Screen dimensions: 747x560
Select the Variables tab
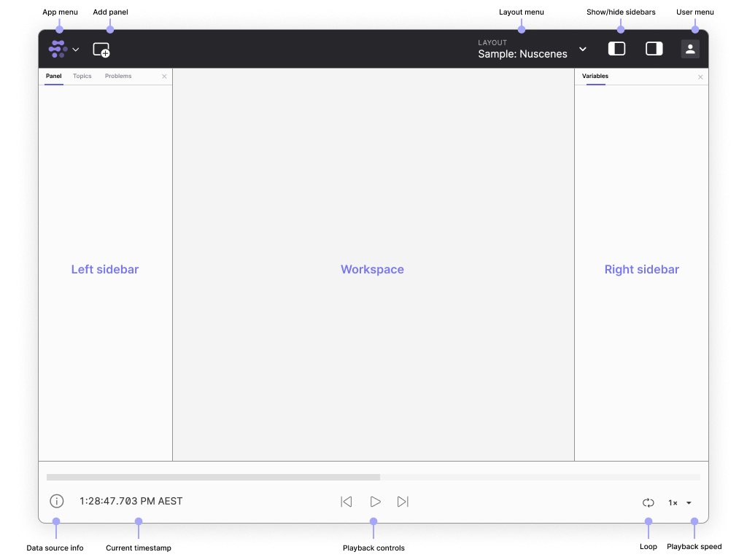[595, 76]
